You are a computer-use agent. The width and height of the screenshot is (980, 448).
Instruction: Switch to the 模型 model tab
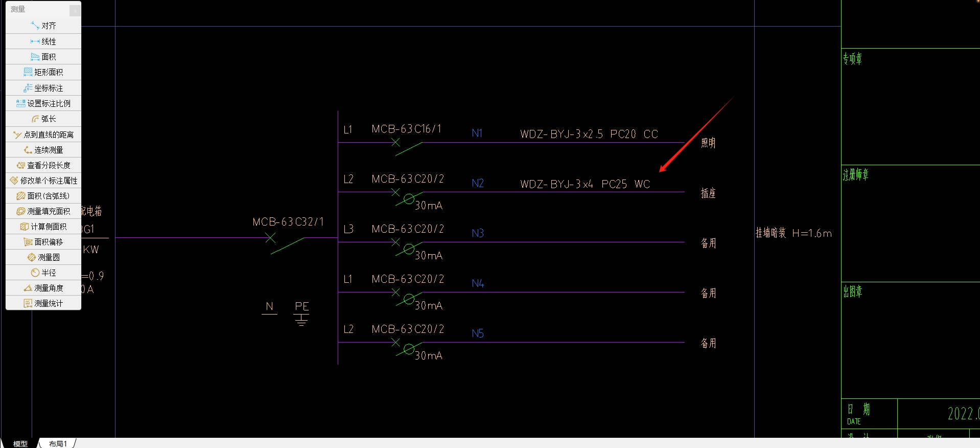(20, 443)
